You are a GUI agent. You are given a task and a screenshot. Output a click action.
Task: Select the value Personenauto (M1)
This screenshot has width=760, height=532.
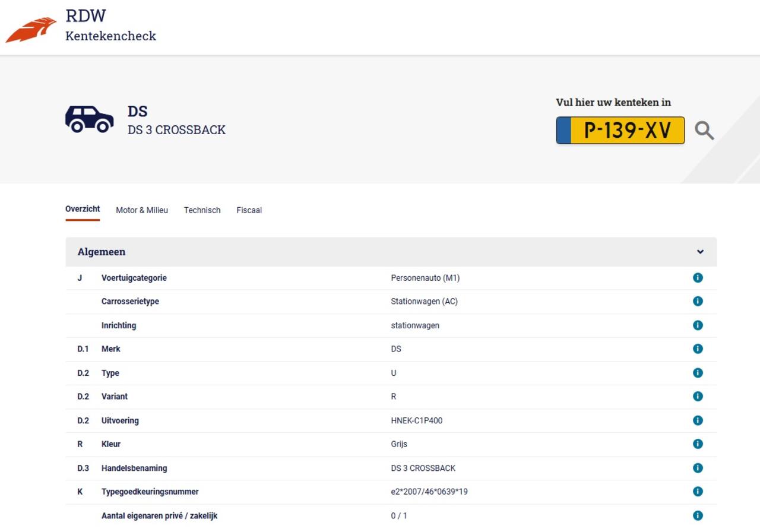[425, 278]
